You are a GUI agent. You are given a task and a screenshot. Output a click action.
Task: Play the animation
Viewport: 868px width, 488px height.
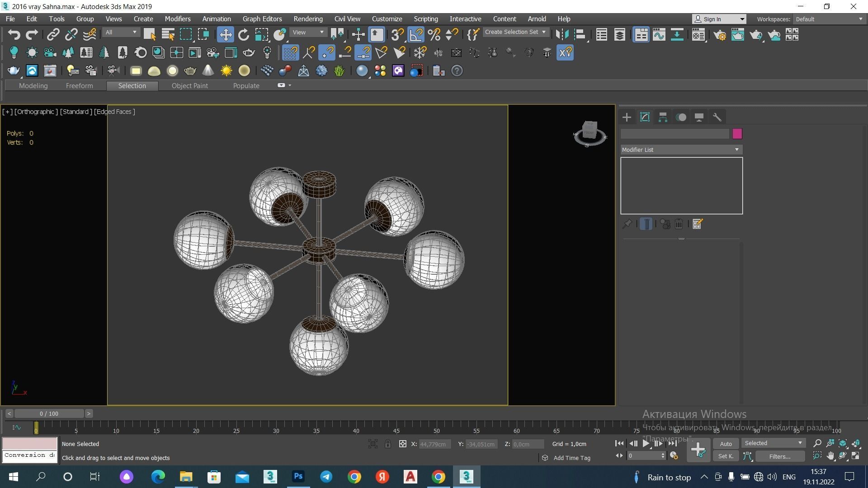646,444
